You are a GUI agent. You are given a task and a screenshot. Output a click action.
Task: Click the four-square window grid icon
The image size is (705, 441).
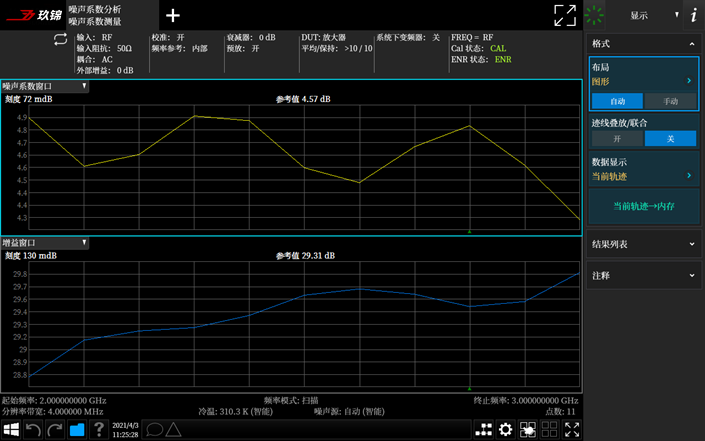[x=549, y=430]
